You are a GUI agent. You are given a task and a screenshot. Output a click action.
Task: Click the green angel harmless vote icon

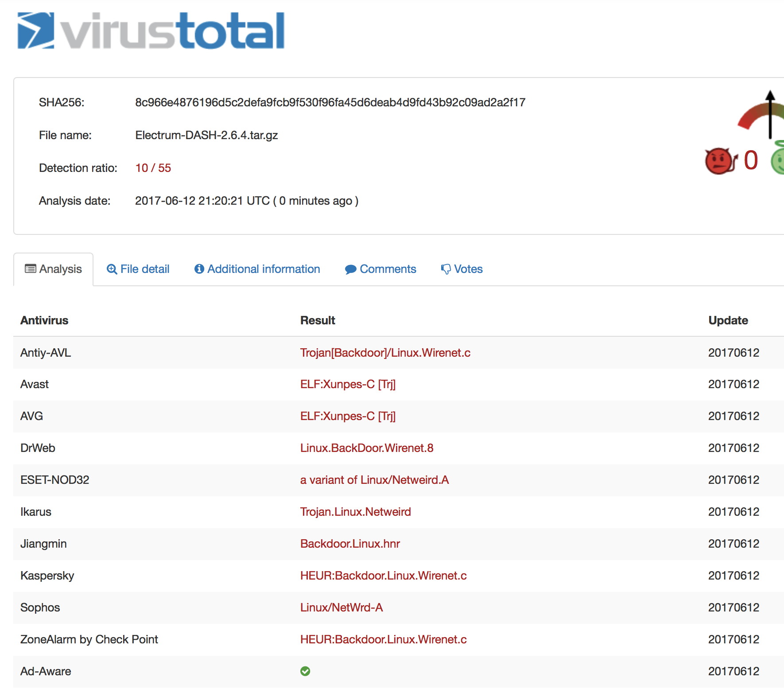(x=778, y=159)
